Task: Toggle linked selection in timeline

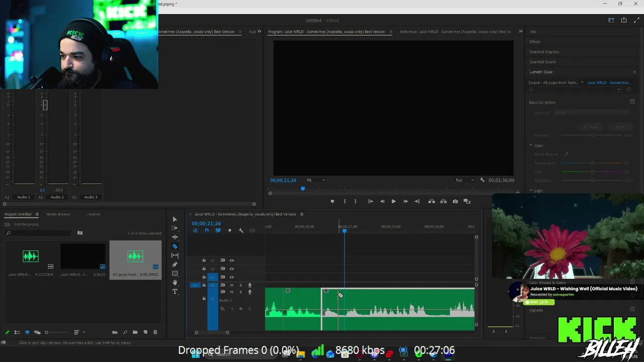Action: click(218, 231)
